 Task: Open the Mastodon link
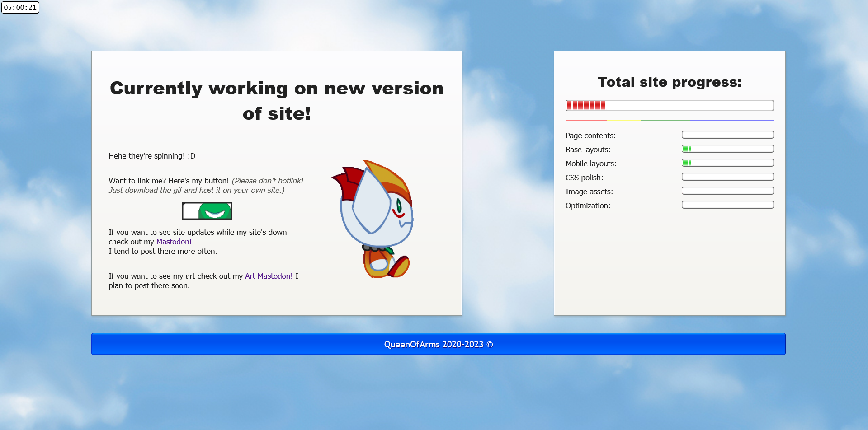(x=174, y=242)
